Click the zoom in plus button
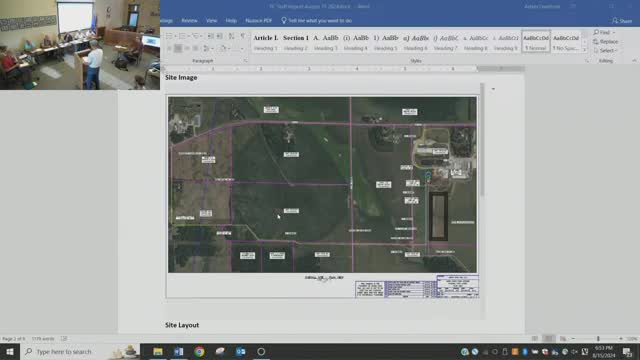Viewport: 640px width, 360px height. tap(621, 339)
